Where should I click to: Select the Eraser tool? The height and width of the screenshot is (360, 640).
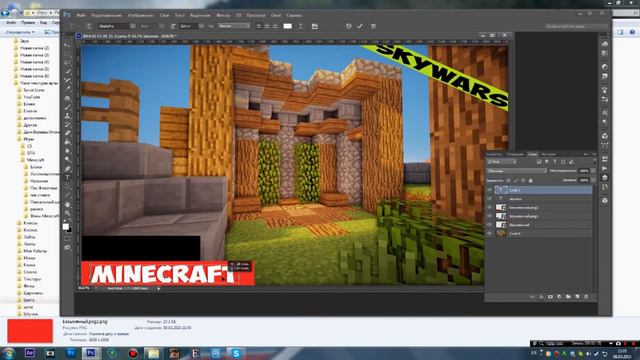[67, 133]
